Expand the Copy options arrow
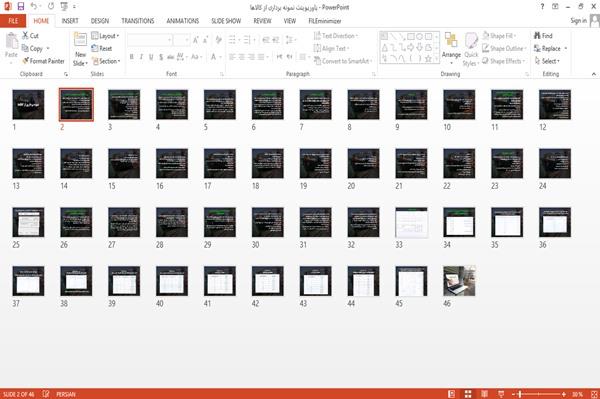This screenshot has width=600, height=399. 48,49
